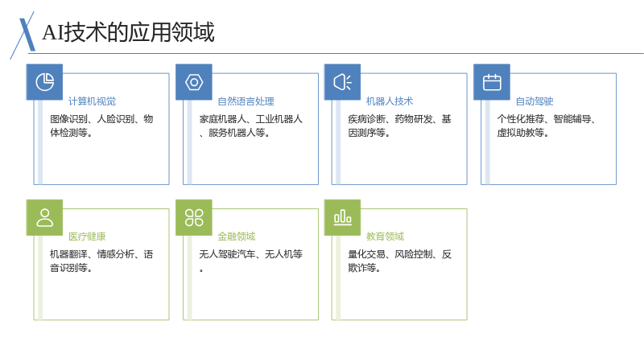Click the text 个性化推荐、智能辅导、虚拟助教等
Image resolution: width=644 pixels, height=362 pixels.
(546, 125)
